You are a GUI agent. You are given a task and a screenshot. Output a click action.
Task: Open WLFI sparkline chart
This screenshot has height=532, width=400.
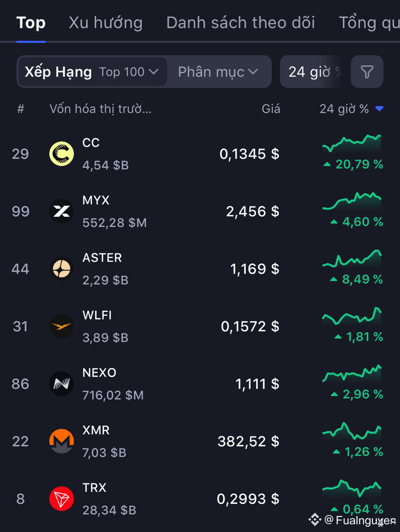point(352,316)
